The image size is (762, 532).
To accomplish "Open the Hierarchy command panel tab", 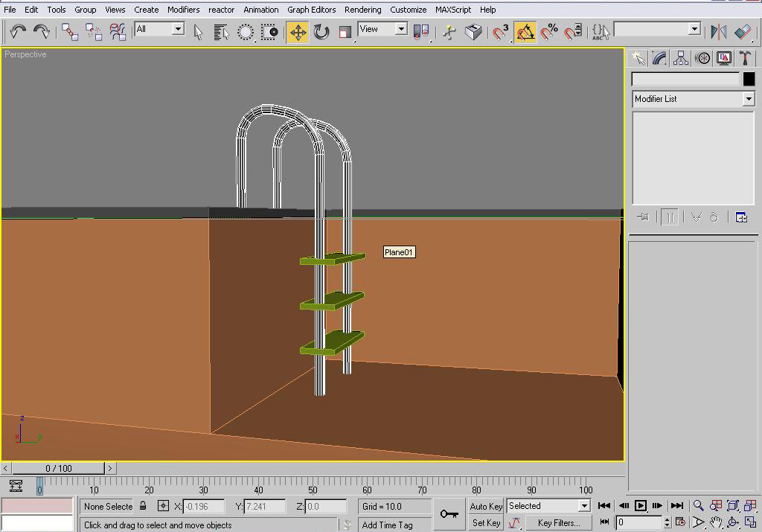I will 680,58.
